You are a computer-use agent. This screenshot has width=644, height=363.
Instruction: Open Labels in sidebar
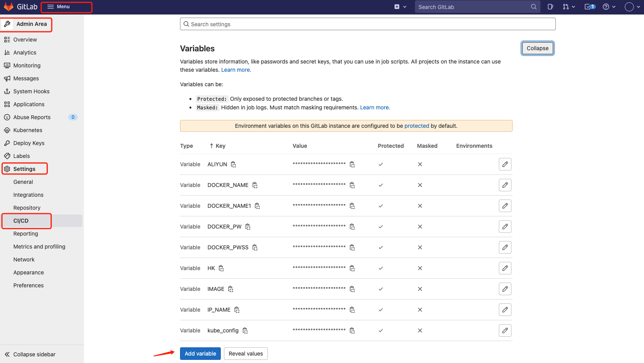[22, 156]
